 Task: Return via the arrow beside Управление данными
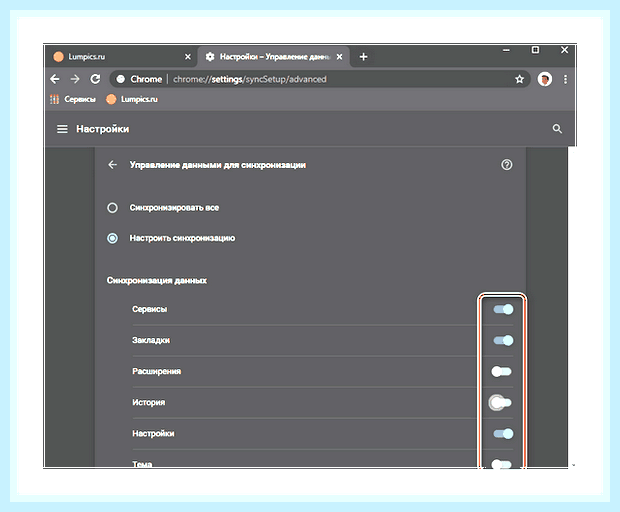113,165
